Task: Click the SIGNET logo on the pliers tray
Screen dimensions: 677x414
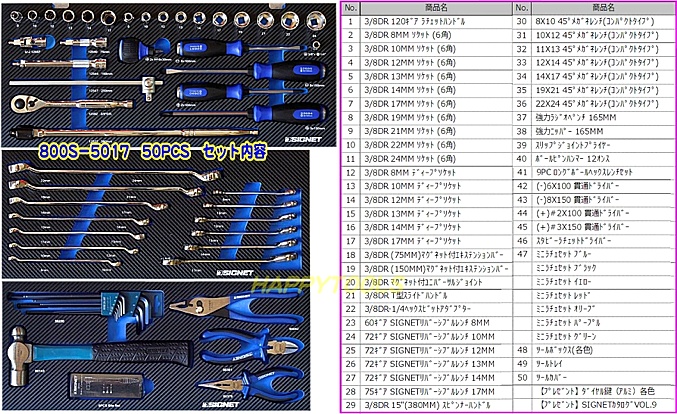Action: (220, 404)
